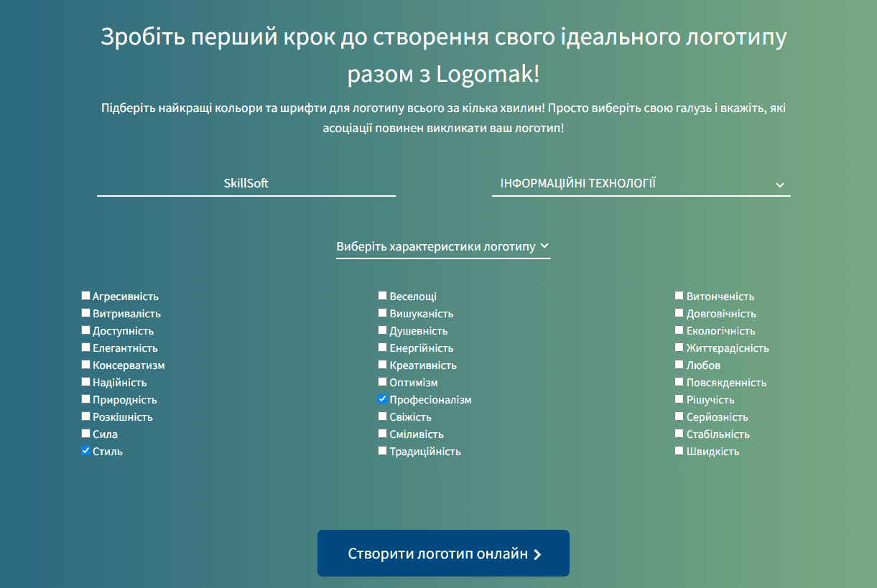The image size is (877, 588).
Task: Select the Стабільність characteristic
Action: [679, 434]
